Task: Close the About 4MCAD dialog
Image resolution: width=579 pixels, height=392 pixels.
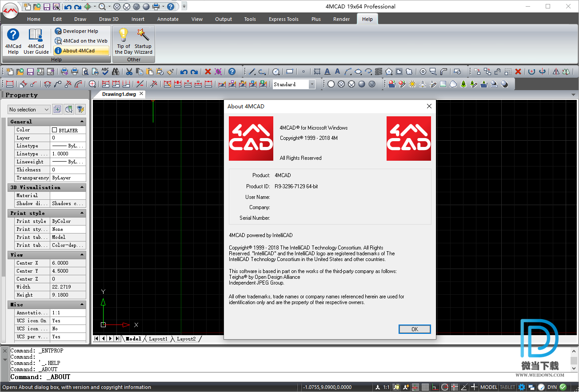Action: 429,106
